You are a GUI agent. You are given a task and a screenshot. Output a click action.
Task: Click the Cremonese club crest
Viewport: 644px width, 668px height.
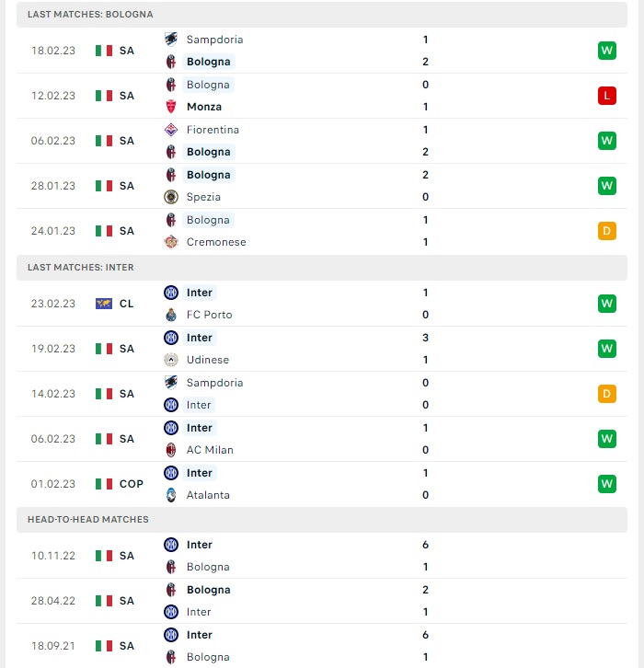[171, 242]
